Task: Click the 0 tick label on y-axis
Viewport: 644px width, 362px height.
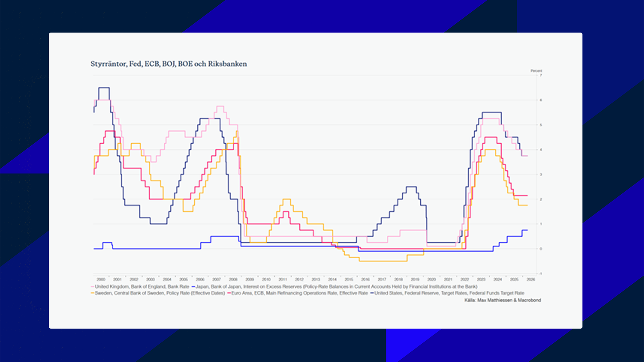Action: 541,249
